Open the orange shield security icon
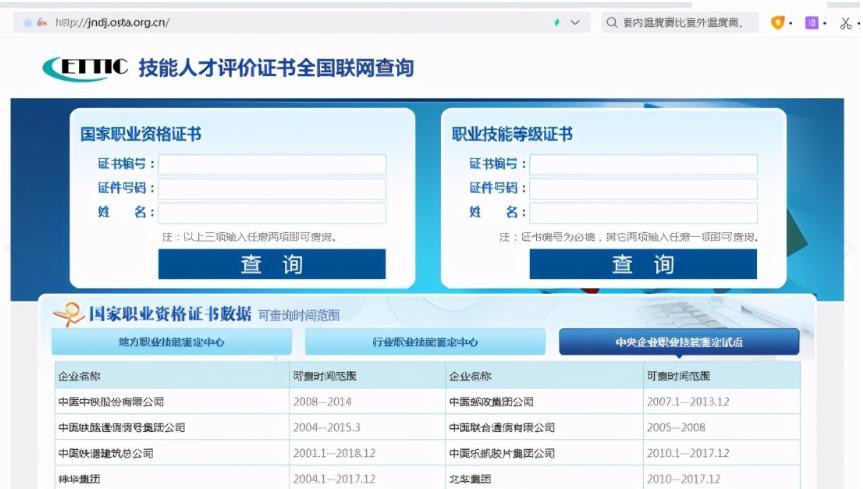The width and height of the screenshot is (863, 489). pyautogui.click(x=777, y=23)
